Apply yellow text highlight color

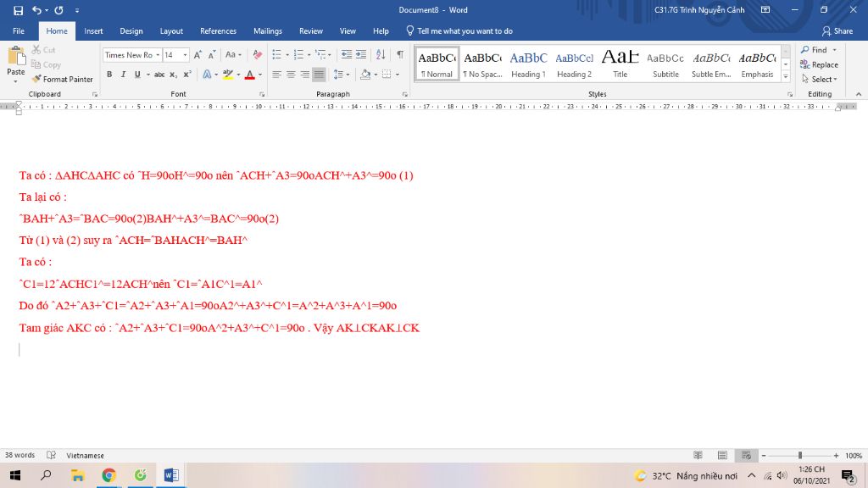pos(227,75)
